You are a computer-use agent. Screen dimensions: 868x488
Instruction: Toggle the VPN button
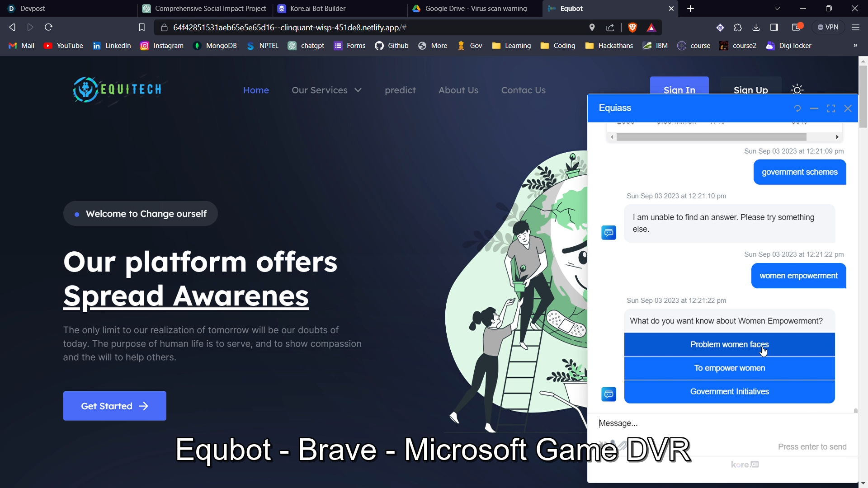point(828,28)
